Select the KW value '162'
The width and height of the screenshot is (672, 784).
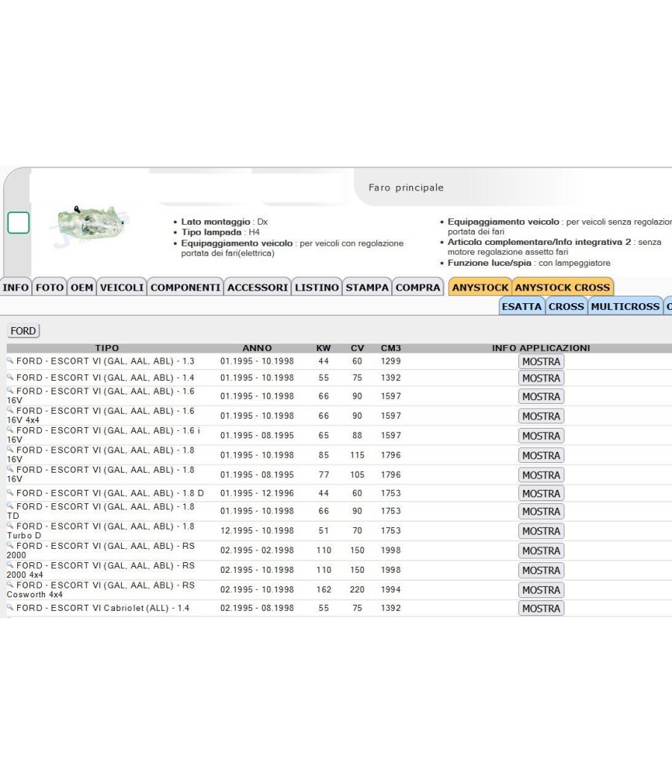coord(323,590)
